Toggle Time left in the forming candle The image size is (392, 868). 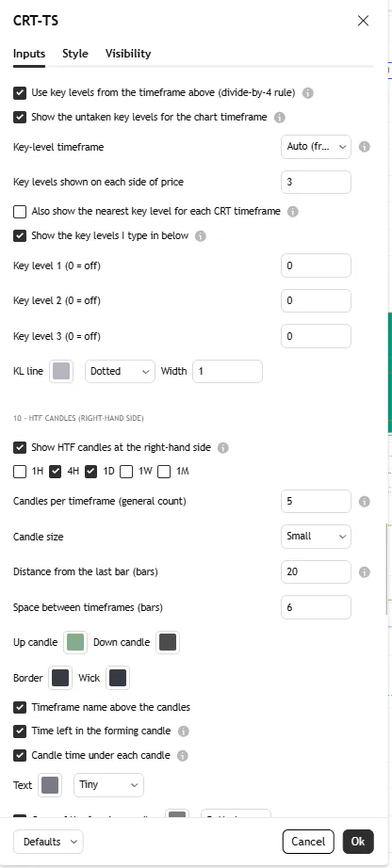pyautogui.click(x=20, y=731)
